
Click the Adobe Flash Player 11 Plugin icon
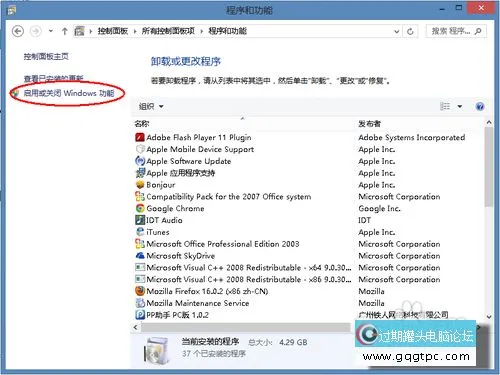click(x=140, y=137)
